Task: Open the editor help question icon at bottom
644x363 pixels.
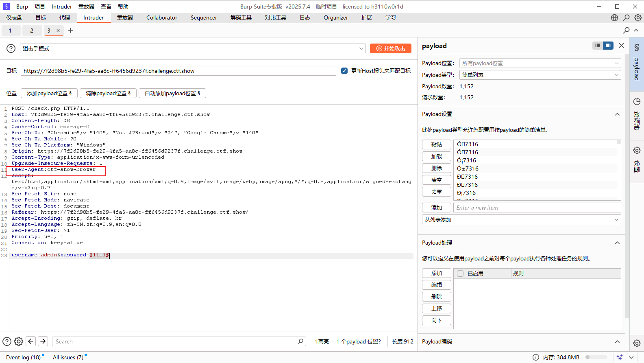Action: 7,341
